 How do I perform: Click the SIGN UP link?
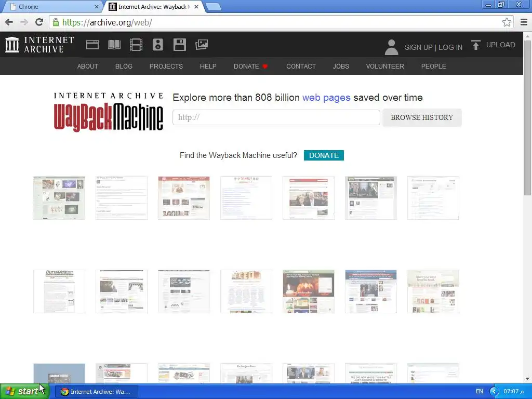[x=418, y=47]
